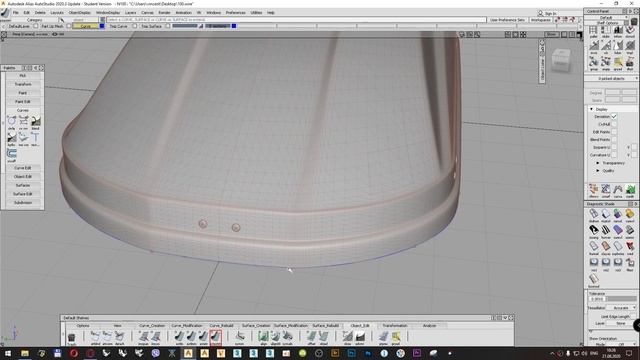Open the Render menu
The width and height of the screenshot is (640, 360).
(164, 13)
